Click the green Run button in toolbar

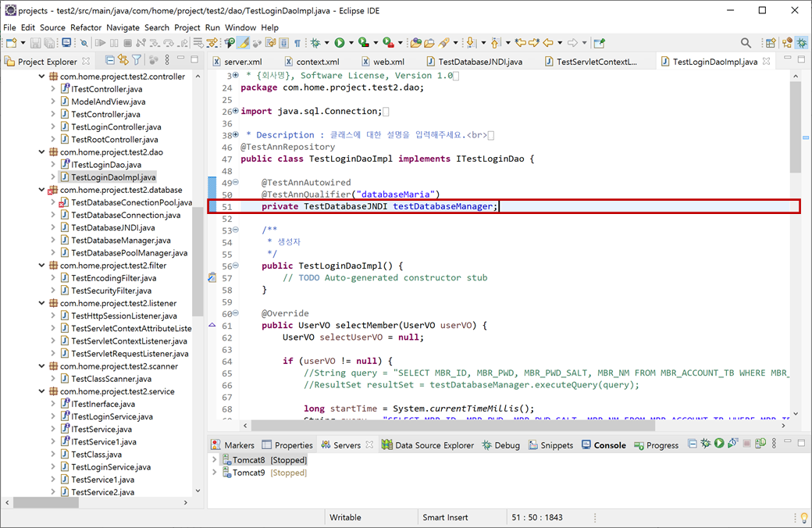(x=339, y=43)
